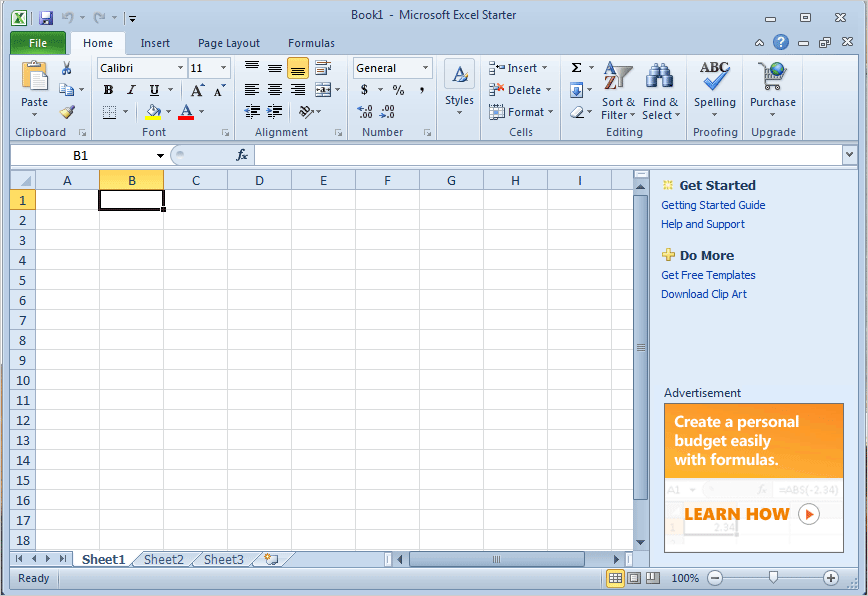Switch to Page Break Preview in status bar
The width and height of the screenshot is (868, 596).
[x=653, y=578]
